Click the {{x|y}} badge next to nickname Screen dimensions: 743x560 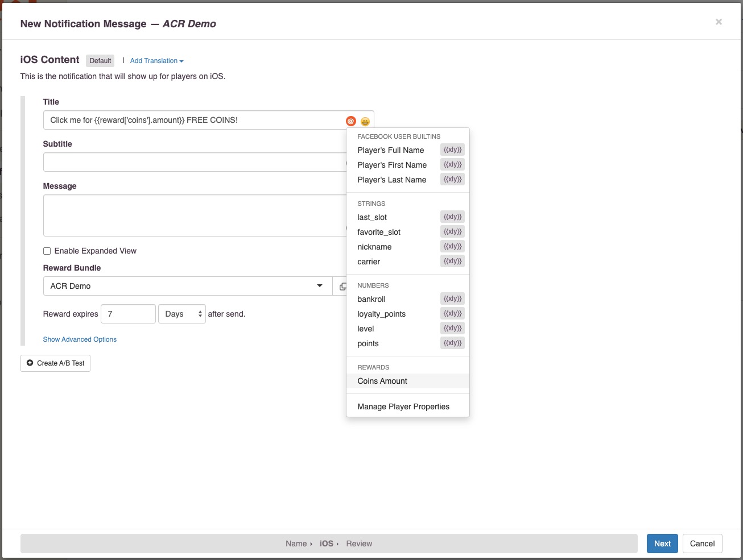pos(452,247)
